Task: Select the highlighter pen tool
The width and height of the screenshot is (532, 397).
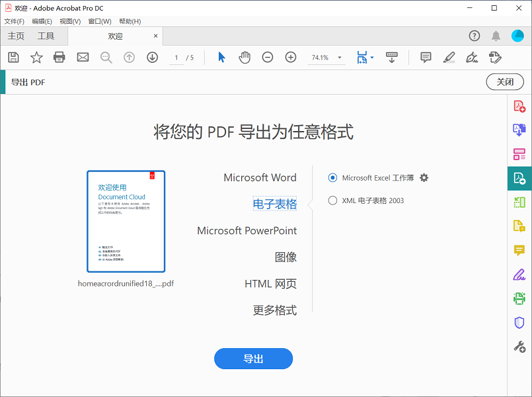Action: 449,58
